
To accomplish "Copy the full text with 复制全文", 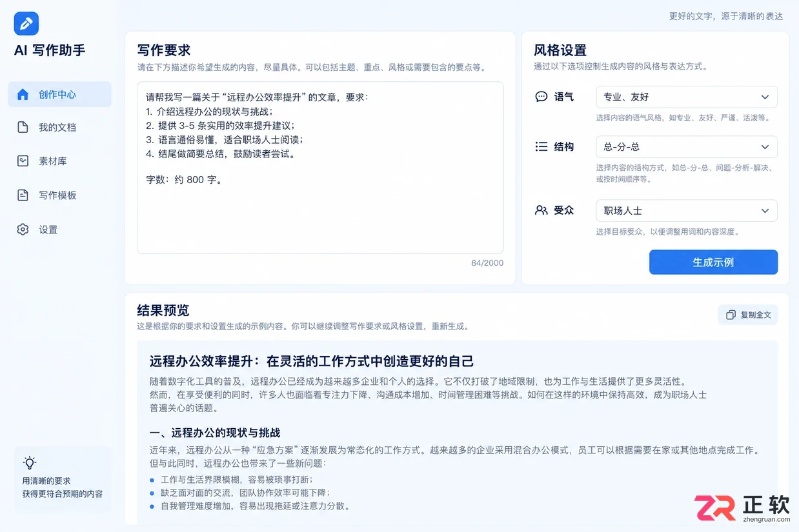I will tap(748, 315).
